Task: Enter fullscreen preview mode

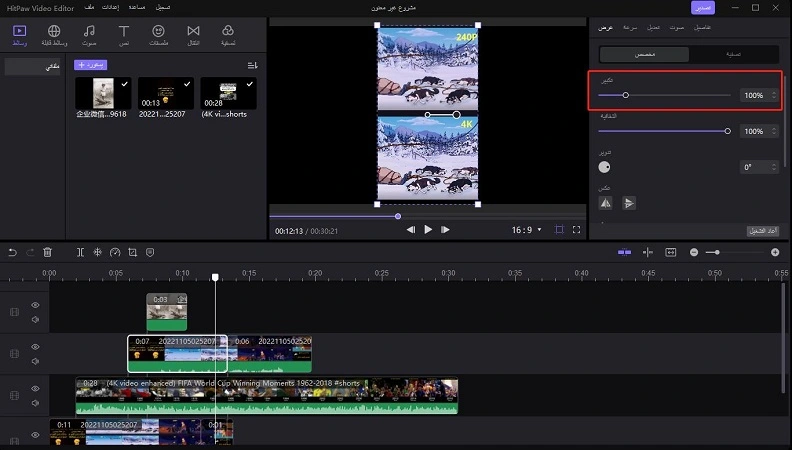Action: coord(576,229)
